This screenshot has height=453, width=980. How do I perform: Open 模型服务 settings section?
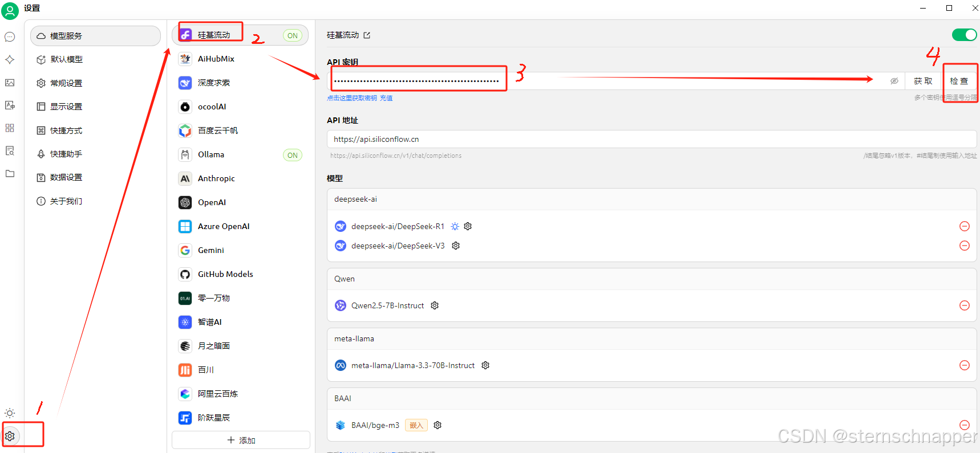coord(95,36)
